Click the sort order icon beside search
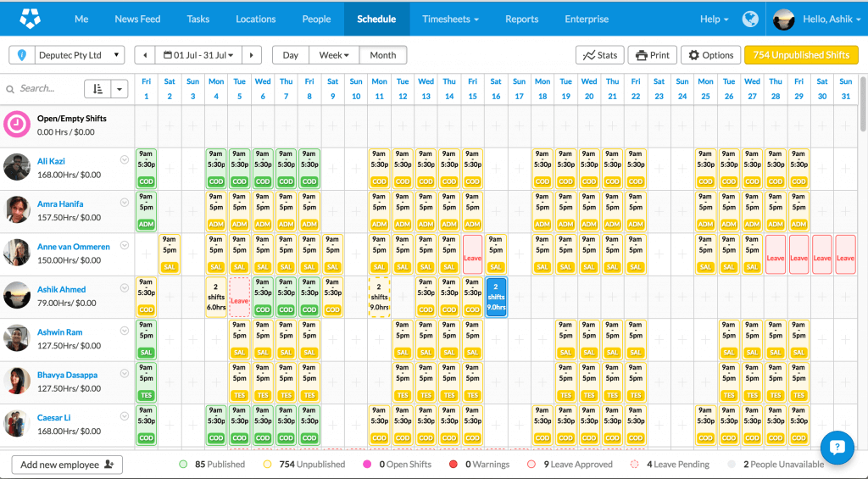Image resolution: width=868 pixels, height=479 pixels. click(x=97, y=88)
